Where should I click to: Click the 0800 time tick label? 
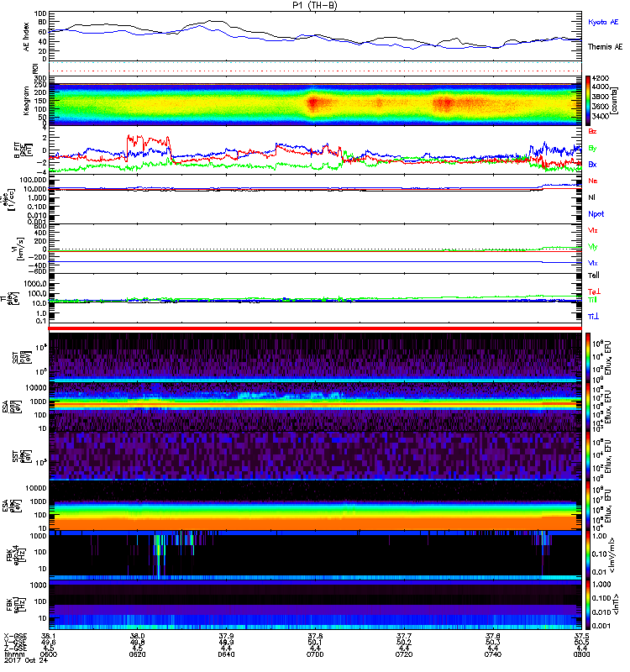point(581,654)
